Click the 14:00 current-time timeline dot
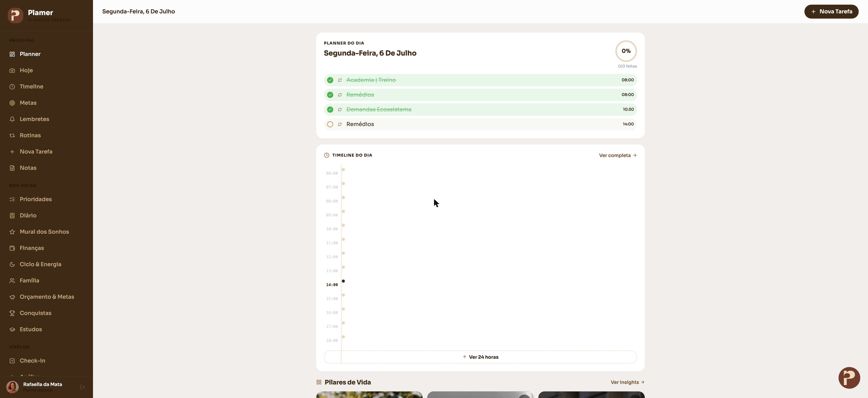 pos(343,281)
